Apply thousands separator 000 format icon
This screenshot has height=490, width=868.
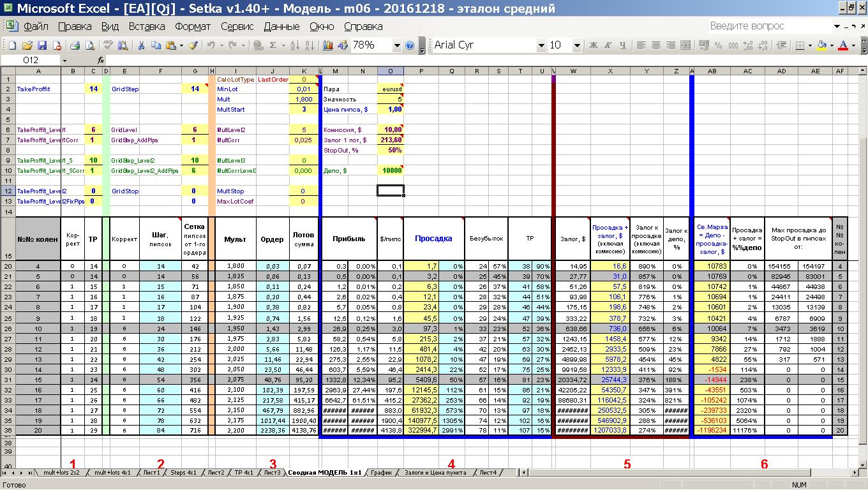[733, 45]
